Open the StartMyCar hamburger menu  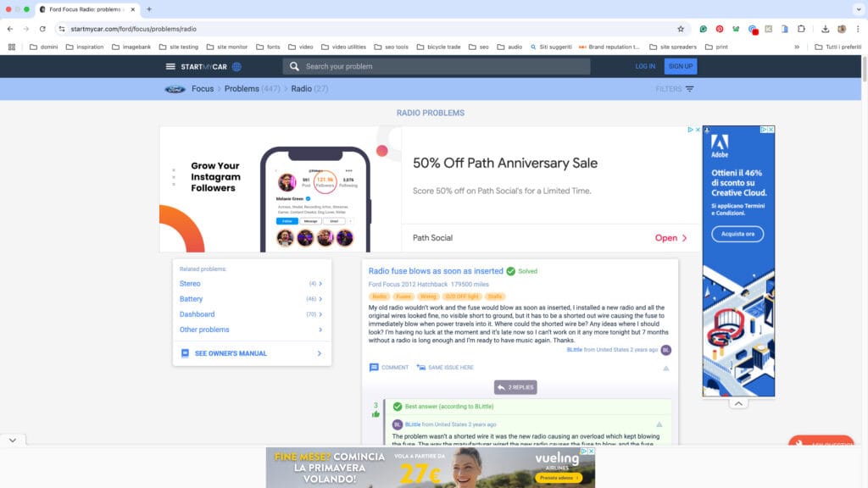[x=170, y=66]
